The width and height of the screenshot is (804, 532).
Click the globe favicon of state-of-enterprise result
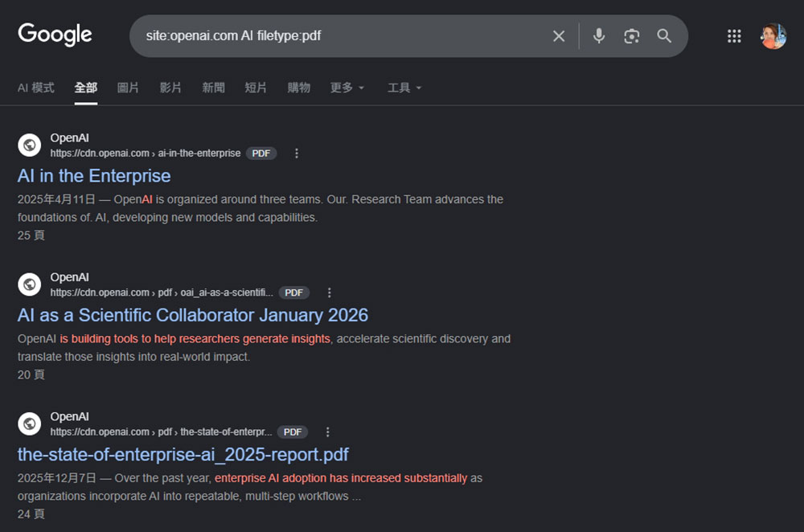tap(29, 424)
